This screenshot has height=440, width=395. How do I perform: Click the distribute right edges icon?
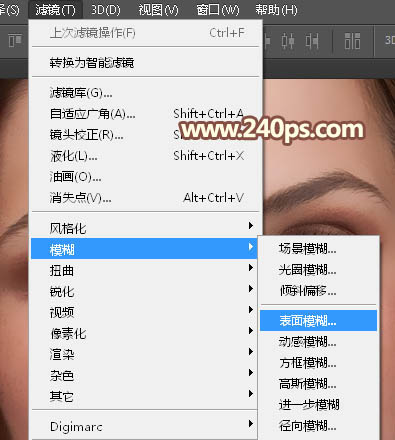coord(312,41)
